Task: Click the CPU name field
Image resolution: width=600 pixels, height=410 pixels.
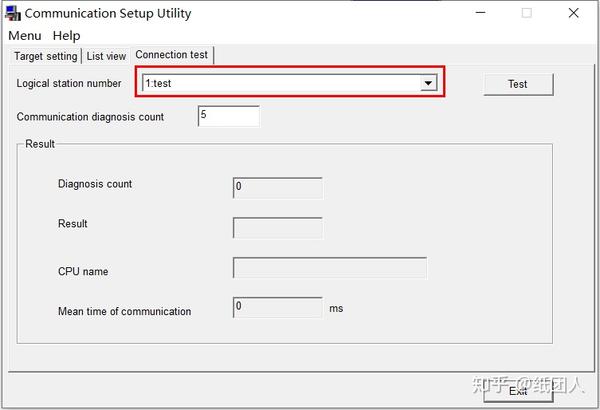Action: [330, 268]
